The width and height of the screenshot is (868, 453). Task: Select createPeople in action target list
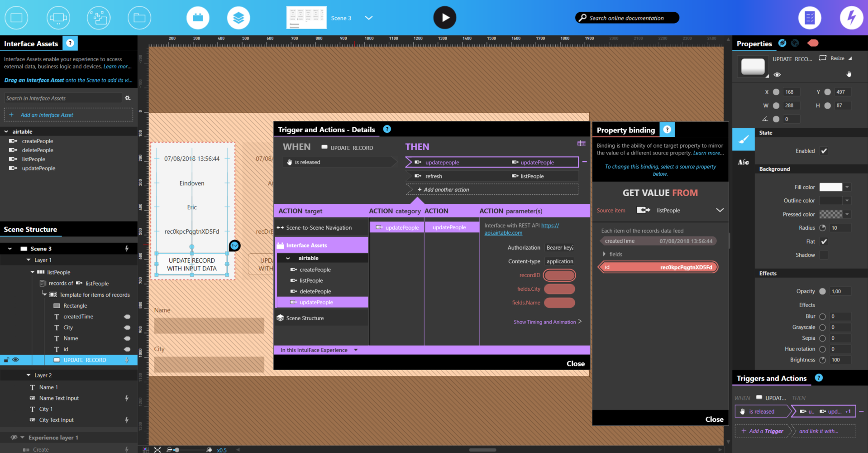[322, 270]
